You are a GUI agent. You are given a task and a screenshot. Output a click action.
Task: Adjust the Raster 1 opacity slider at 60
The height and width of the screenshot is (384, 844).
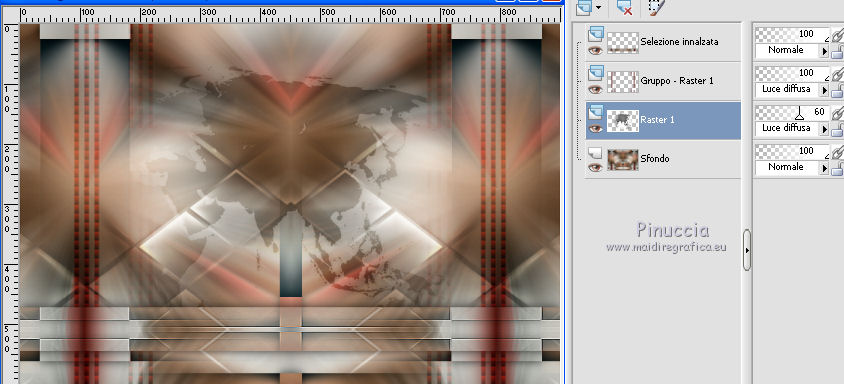[x=792, y=113]
